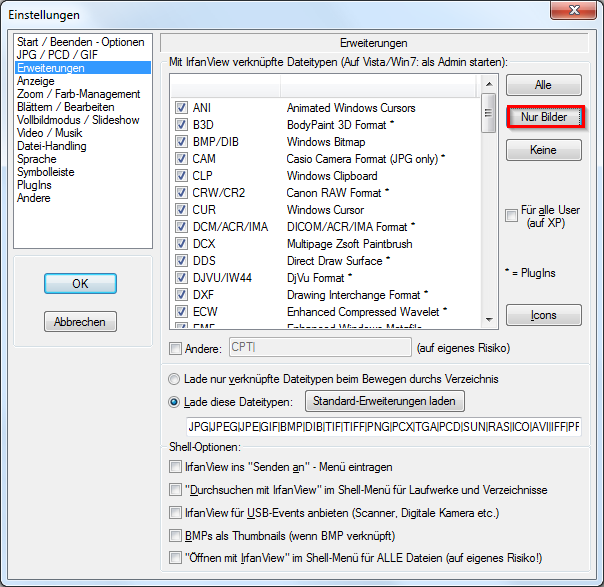Open 'Zoom / Farb-Management' category
The height and width of the screenshot is (587, 604).
(78, 94)
